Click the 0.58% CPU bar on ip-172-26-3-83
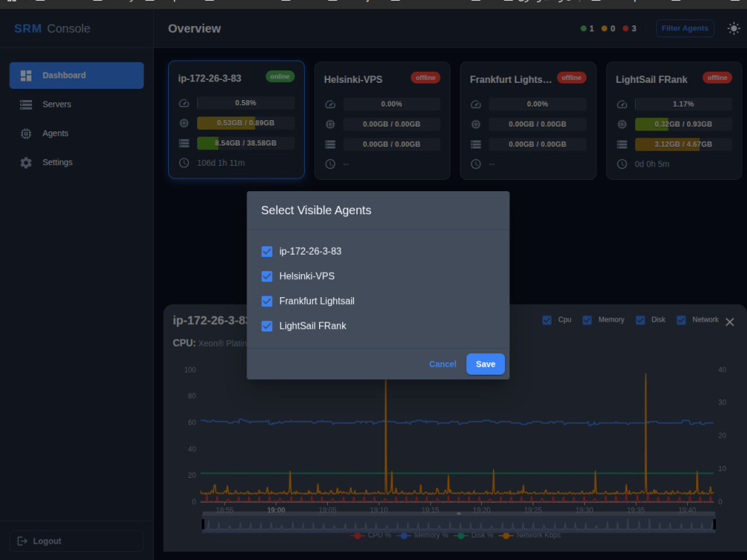 (x=246, y=103)
